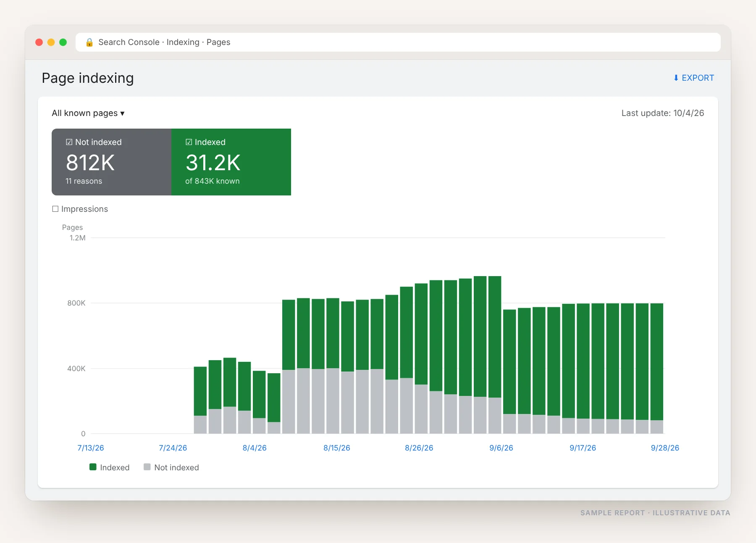Viewport: 756px width, 543px height.
Task: Click the green Indexed legend swatch
Action: pos(93,467)
